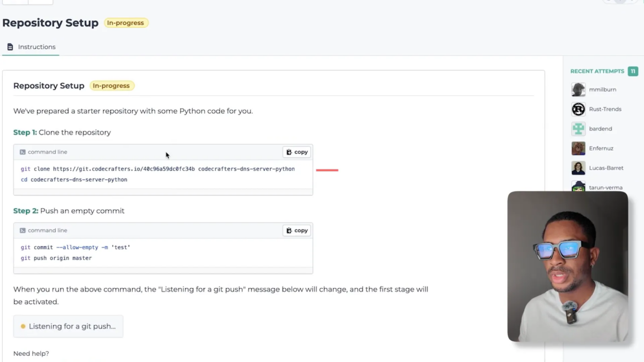Viewport: 644px width, 362px height.
Task: Select username Enfernuz in recent attempts
Action: tap(601, 148)
